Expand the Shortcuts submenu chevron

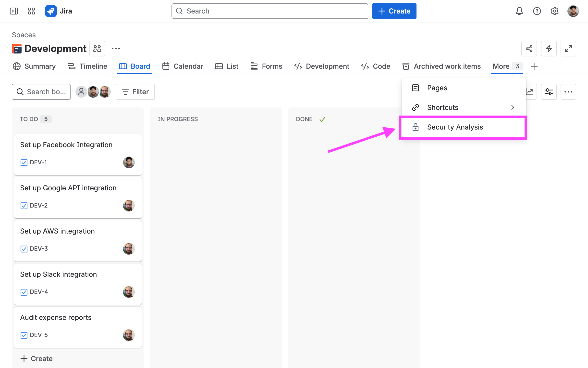(513, 107)
